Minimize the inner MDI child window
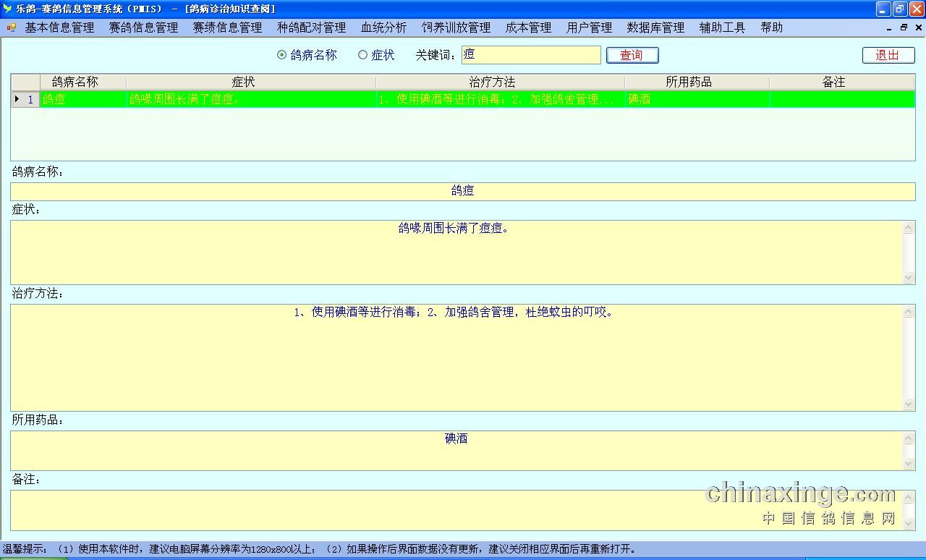926x560 pixels. [890, 27]
